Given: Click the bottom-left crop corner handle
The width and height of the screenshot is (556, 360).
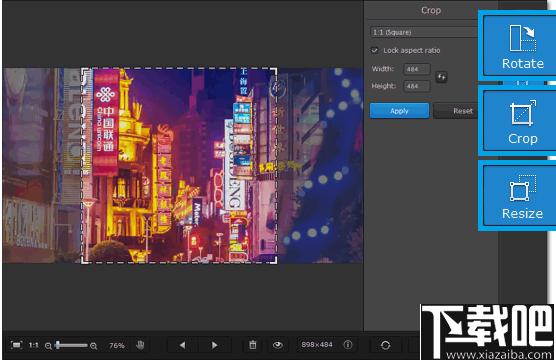Looking at the screenshot, I should pyautogui.click(x=84, y=261).
